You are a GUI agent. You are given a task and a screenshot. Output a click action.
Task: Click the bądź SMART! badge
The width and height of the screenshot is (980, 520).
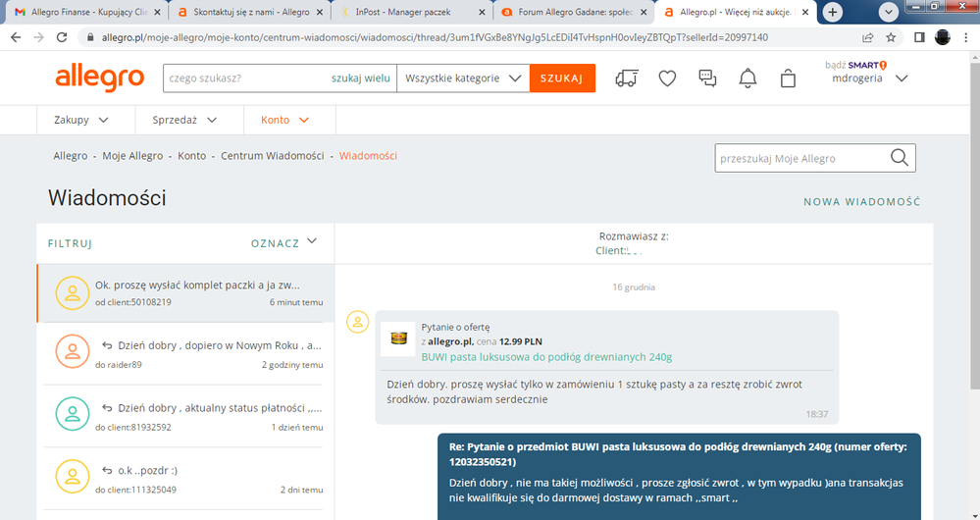click(855, 65)
